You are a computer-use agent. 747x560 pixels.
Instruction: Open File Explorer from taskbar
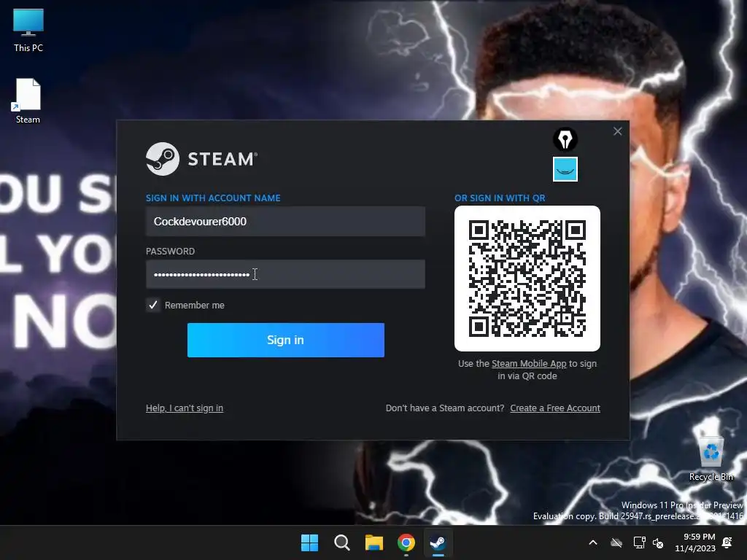click(x=374, y=542)
